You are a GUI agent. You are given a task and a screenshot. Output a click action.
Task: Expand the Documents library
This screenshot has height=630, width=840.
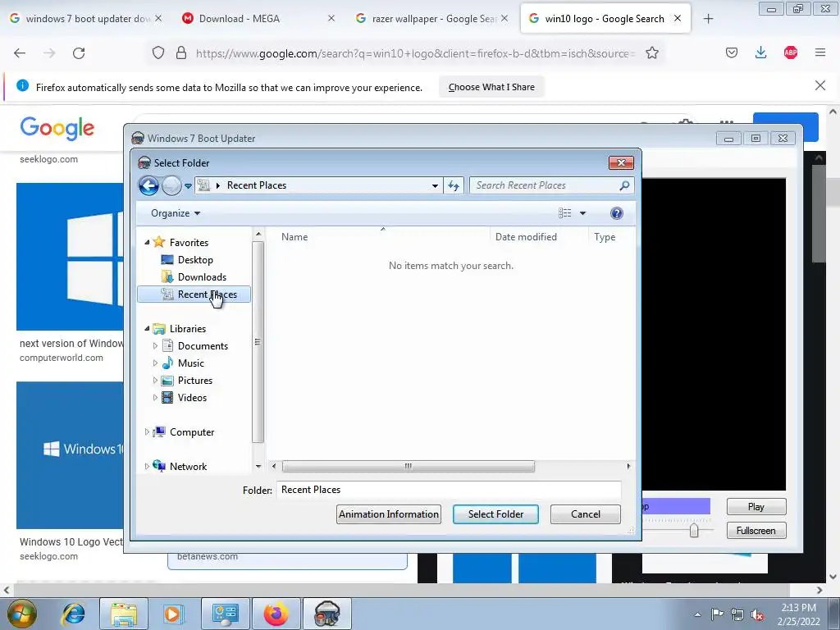click(155, 346)
